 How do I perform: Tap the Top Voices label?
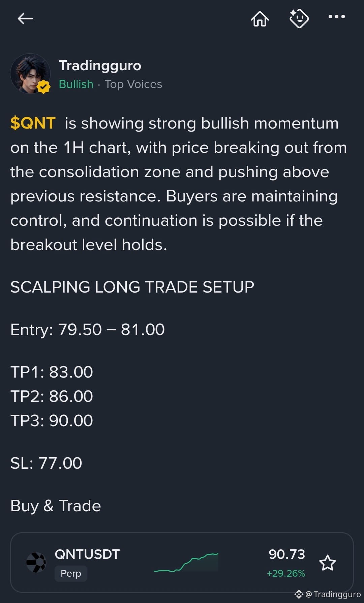(133, 84)
